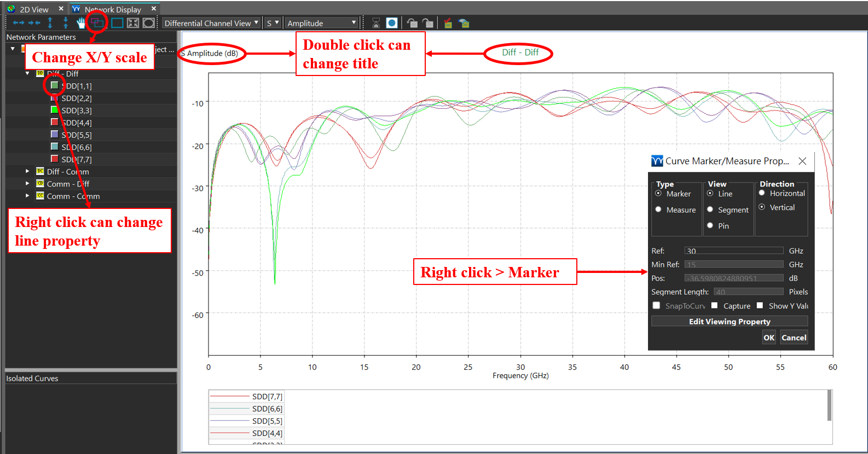Click Cancel in the Curve Marker dialog
Screen dimensions: 868x454
tap(794, 337)
